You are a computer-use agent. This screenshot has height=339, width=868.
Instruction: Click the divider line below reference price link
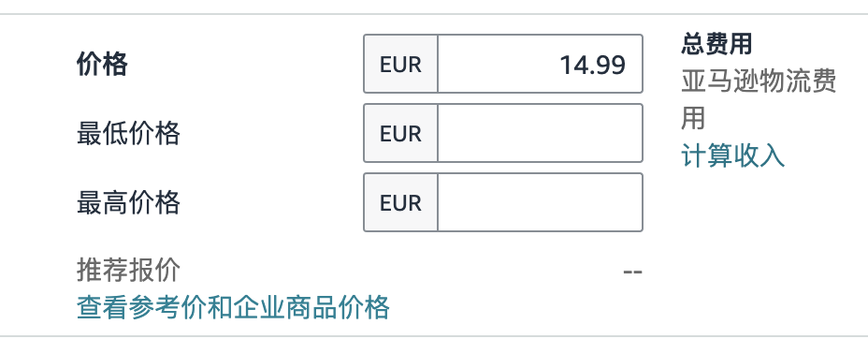pos(434,336)
